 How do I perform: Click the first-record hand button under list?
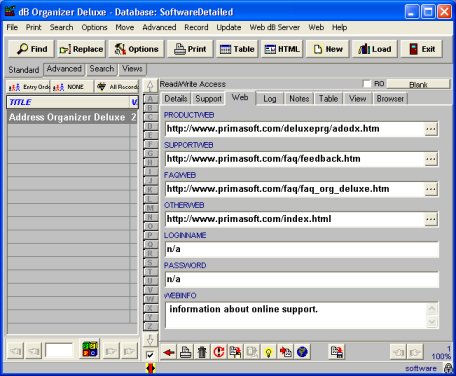[x=15, y=351]
